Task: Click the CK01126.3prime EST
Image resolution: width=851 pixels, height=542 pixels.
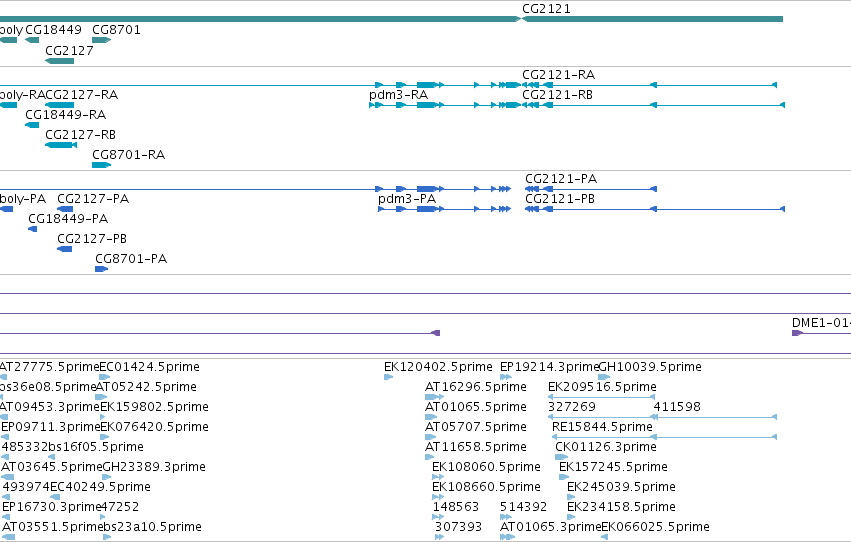Action: click(x=561, y=457)
